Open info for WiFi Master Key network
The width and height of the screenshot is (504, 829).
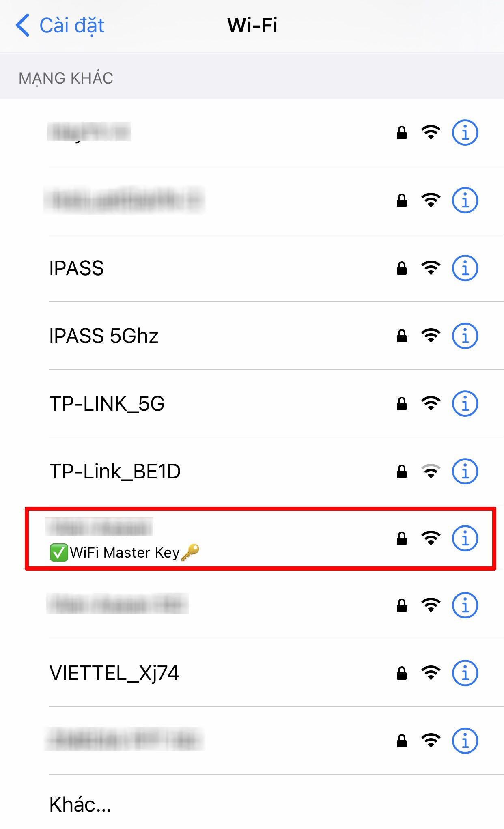pos(465,538)
